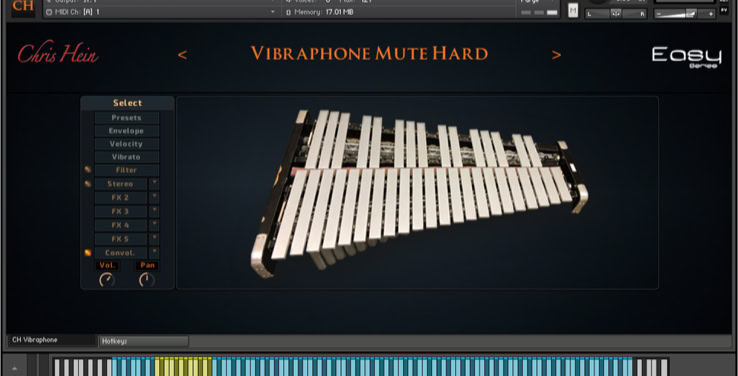Click the Velocity settings button
The image size is (738, 376).
coord(127,144)
